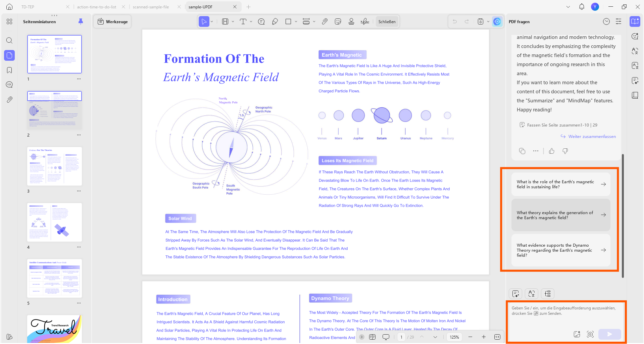Click the redo arrow
Screen dimensions: 644x344
(467, 21)
